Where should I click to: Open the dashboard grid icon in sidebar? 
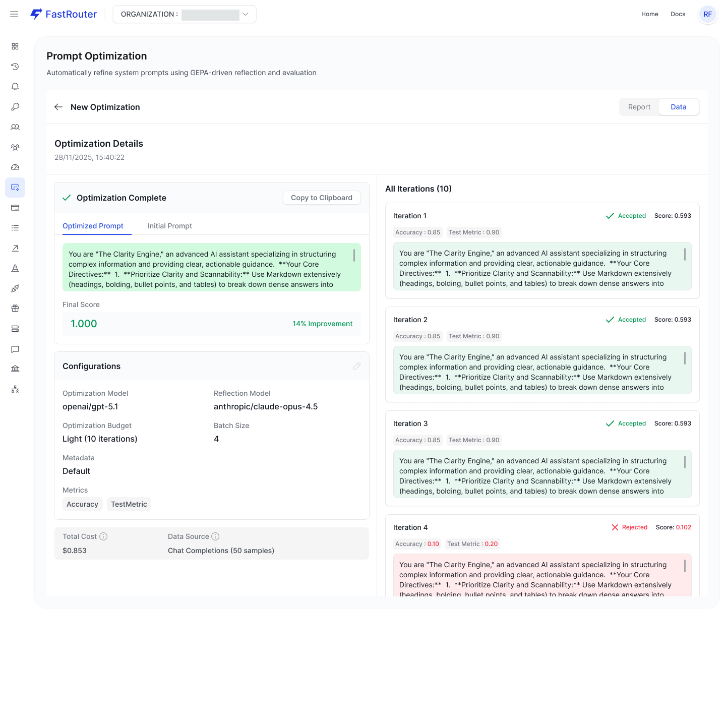click(x=15, y=46)
